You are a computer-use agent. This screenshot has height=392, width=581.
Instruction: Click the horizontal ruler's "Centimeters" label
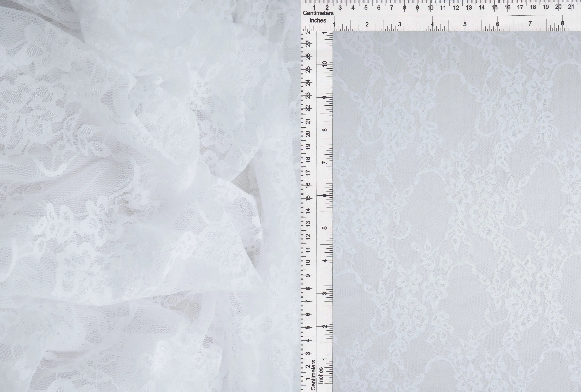coord(318,13)
